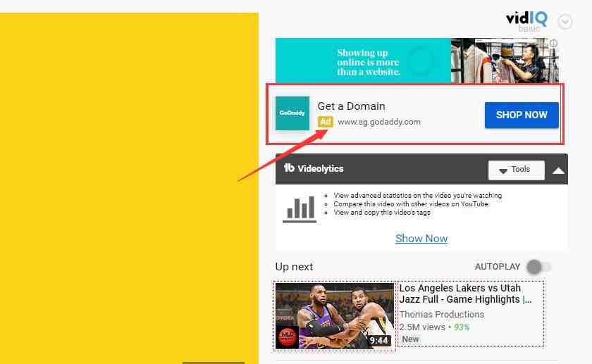Viewport: 592px width, 364px height.
Task: Click the MLG channel badge on thumbnail
Action: tap(288, 337)
